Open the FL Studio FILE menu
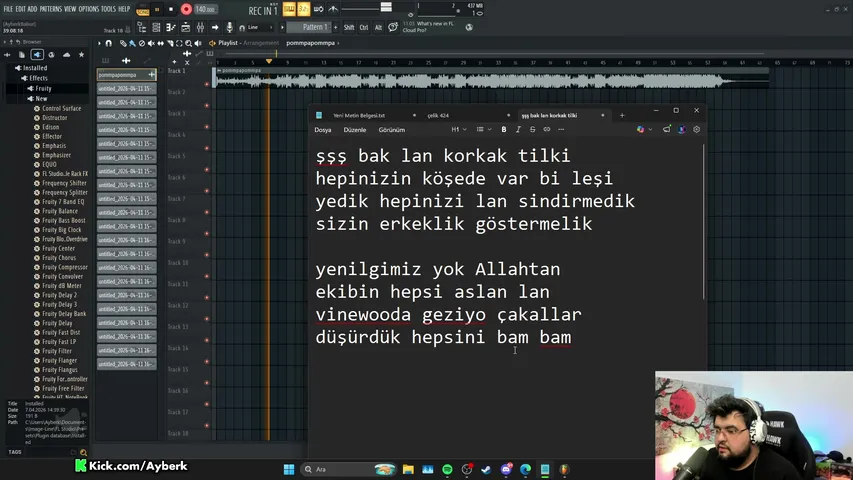 click(x=8, y=9)
